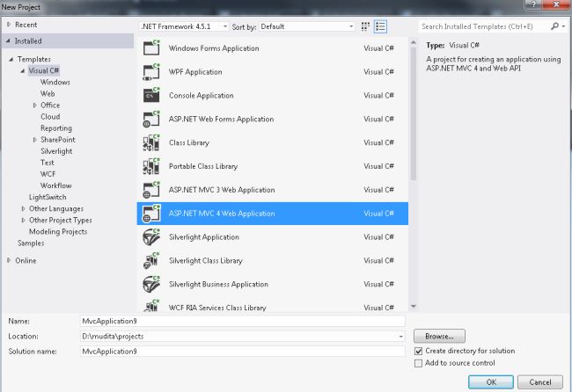The image size is (572, 392).
Task: Select the Cloud category
Action: click(x=50, y=117)
